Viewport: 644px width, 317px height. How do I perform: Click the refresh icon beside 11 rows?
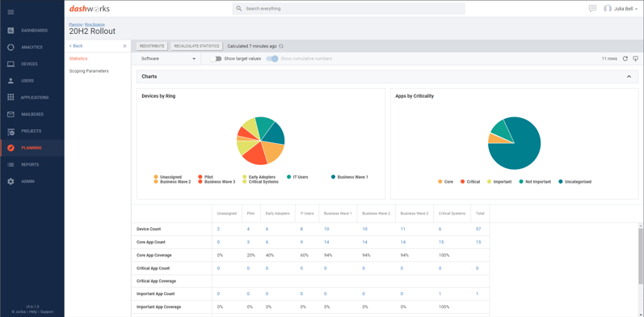tap(625, 59)
